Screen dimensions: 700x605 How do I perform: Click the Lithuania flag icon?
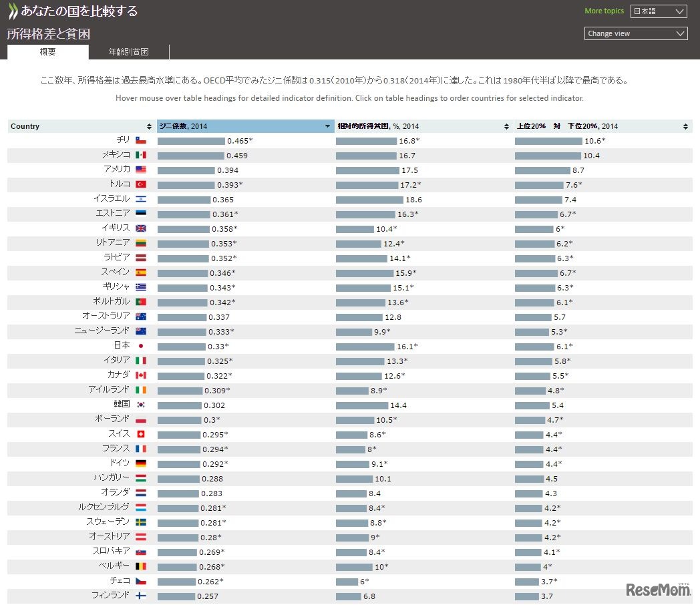pos(141,243)
